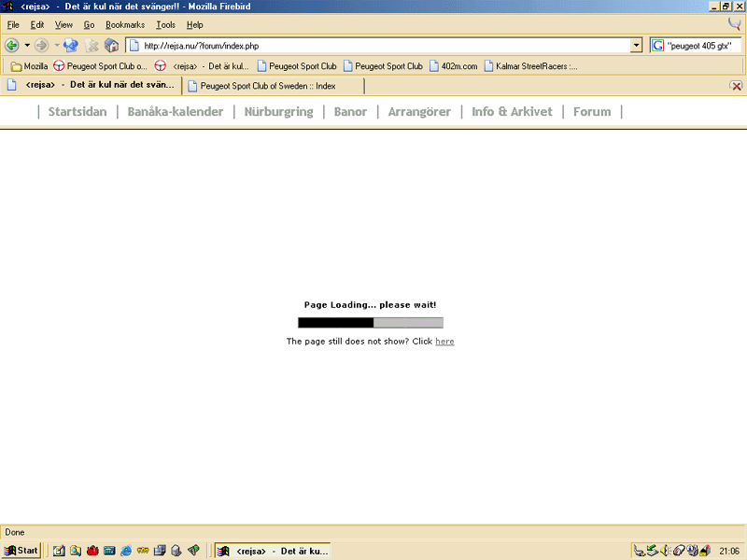747x560 pixels.
Task: Launch the gray computer tower quick launch icon
Action: (176, 551)
